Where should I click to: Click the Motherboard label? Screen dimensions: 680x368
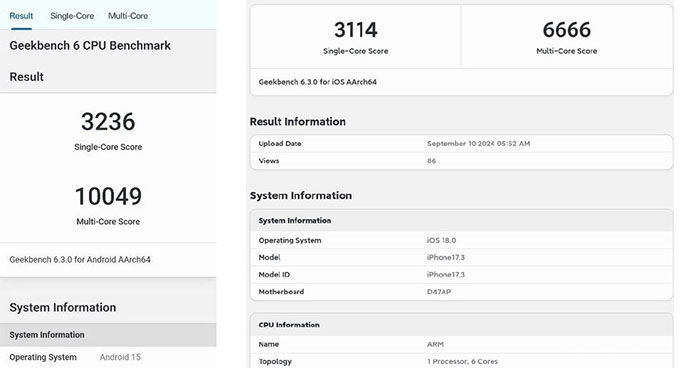point(281,292)
